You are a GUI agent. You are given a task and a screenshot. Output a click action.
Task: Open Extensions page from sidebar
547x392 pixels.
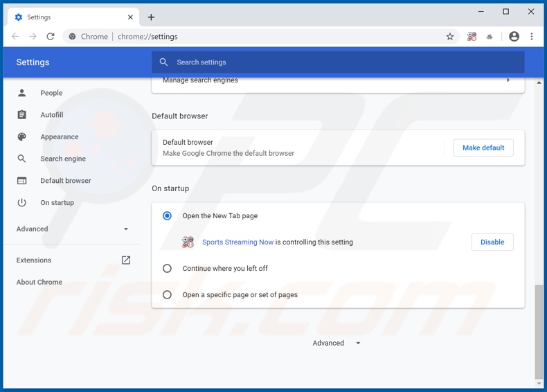[34, 260]
